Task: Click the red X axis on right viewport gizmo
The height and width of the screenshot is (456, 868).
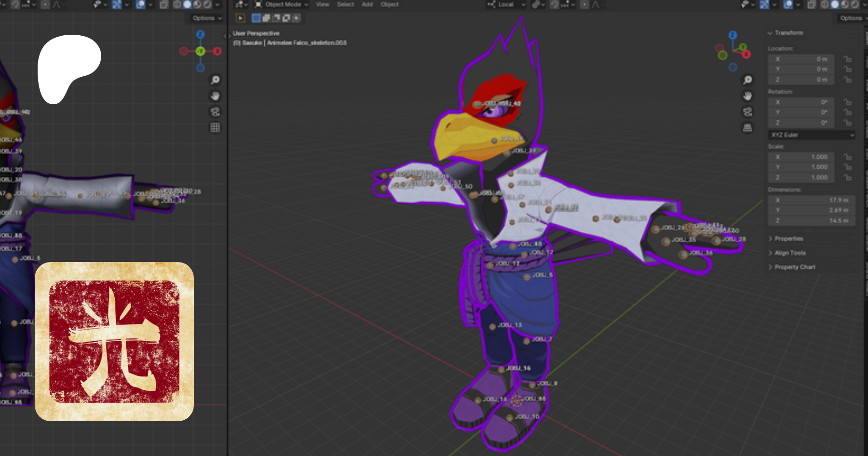Action: tap(746, 54)
